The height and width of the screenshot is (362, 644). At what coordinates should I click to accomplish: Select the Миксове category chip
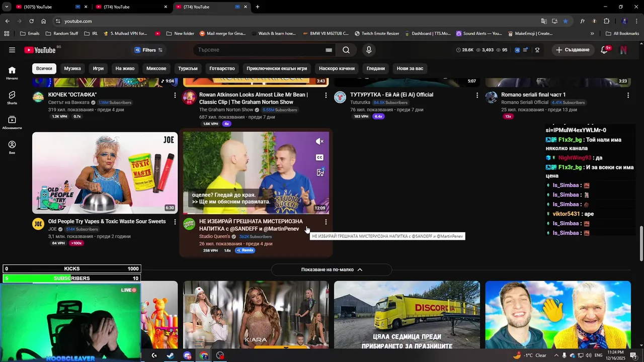point(156,68)
